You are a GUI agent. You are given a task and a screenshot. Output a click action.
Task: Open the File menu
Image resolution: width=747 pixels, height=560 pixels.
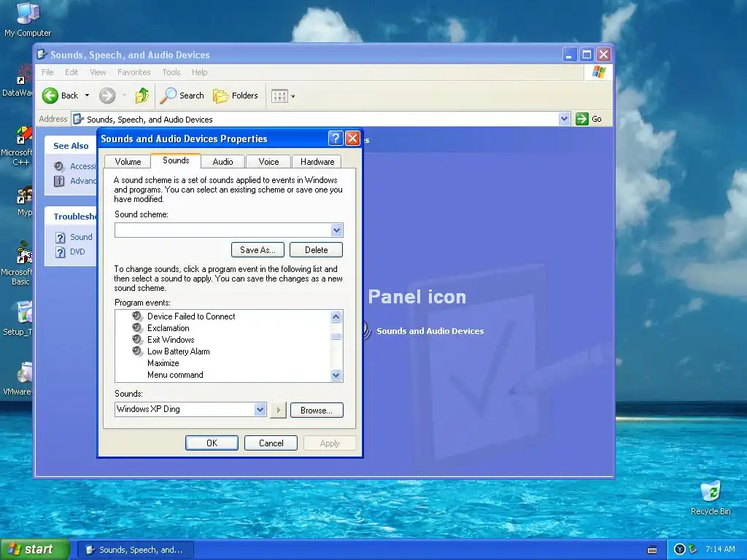point(47,72)
